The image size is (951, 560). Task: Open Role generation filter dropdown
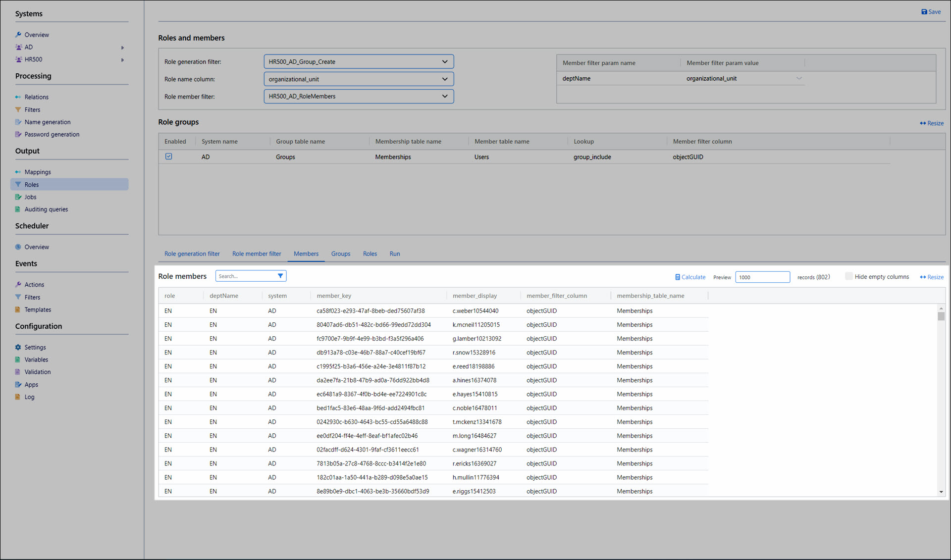[359, 61]
